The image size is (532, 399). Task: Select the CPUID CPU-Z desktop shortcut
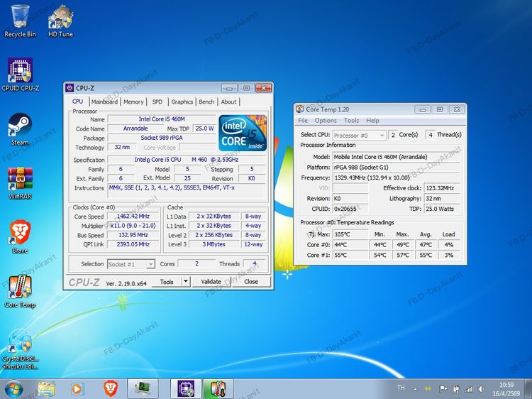(x=20, y=75)
